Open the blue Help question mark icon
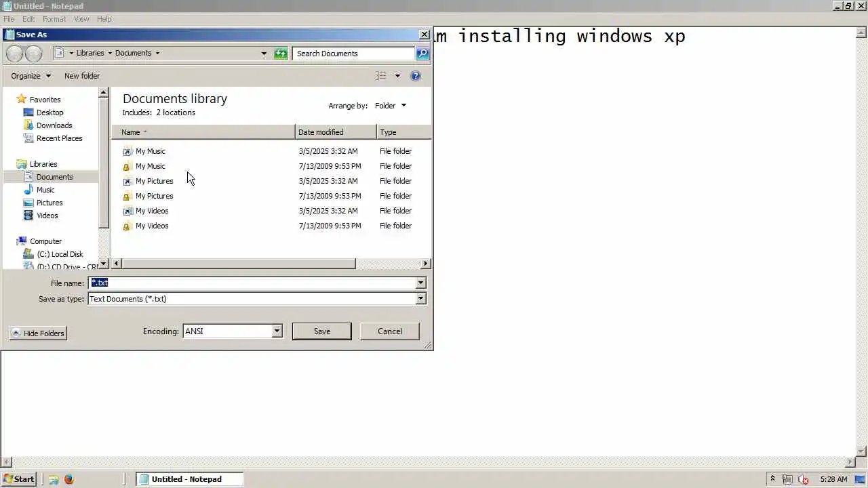The height and width of the screenshot is (488, 868). [x=416, y=76]
